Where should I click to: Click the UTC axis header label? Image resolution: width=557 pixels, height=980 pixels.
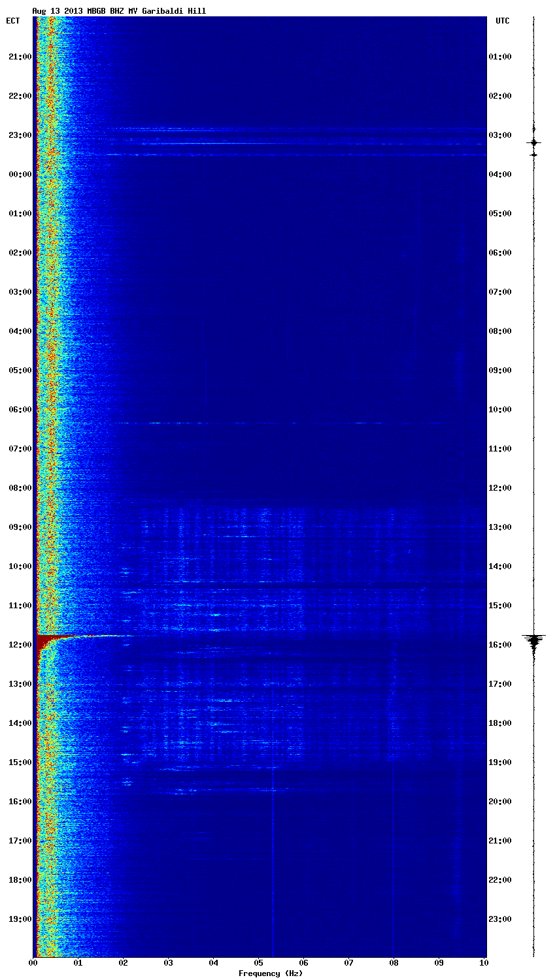tap(502, 21)
